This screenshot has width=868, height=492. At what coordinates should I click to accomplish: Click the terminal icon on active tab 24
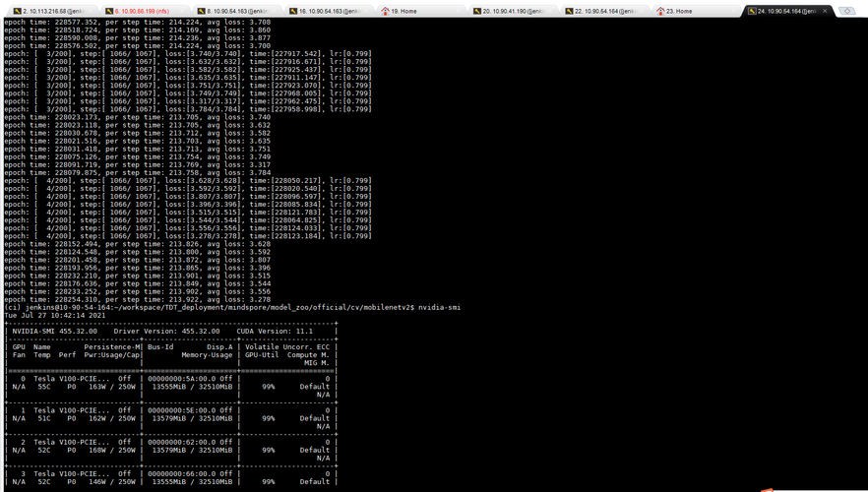tap(752, 11)
